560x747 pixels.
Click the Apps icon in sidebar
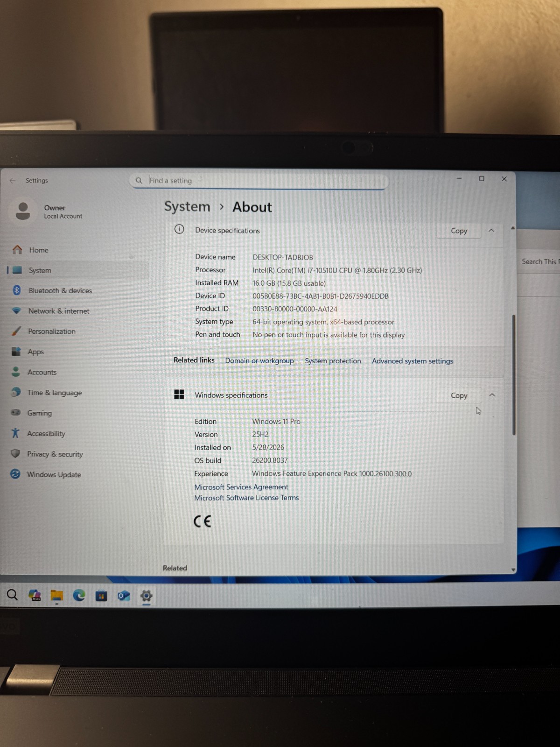(16, 351)
